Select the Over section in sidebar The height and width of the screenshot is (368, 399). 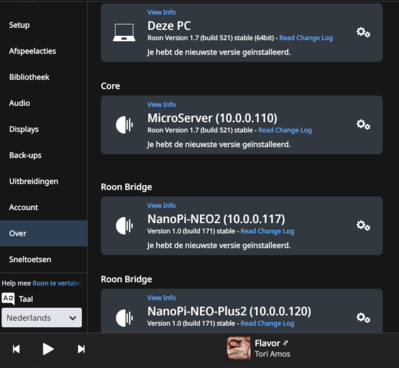(x=44, y=233)
